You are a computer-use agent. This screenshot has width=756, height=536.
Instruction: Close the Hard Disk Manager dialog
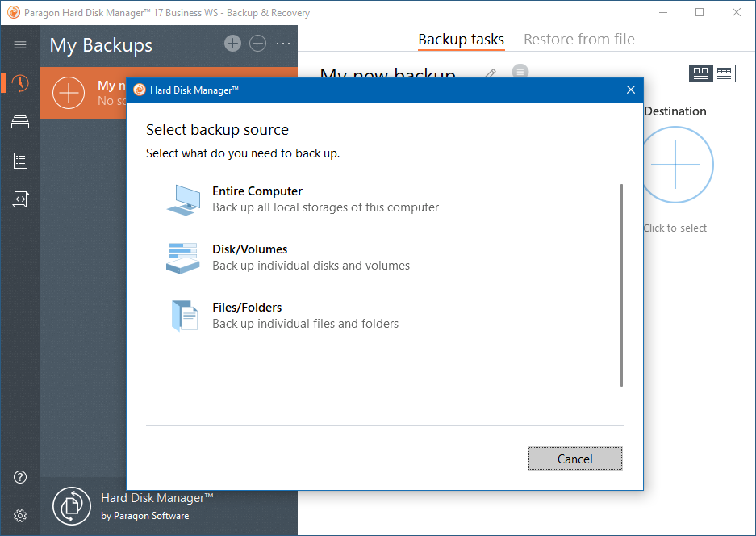click(x=631, y=90)
